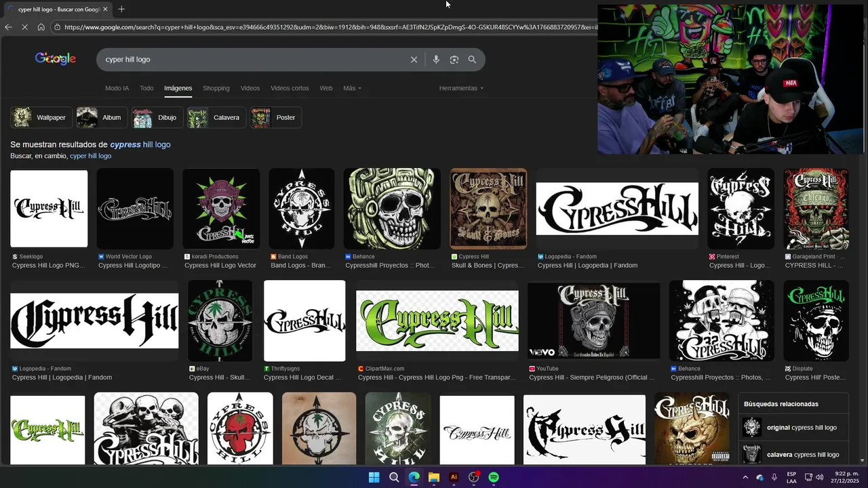Image resolution: width=868 pixels, height=488 pixels.
Task: Open volume control in system tray
Action: click(821, 477)
